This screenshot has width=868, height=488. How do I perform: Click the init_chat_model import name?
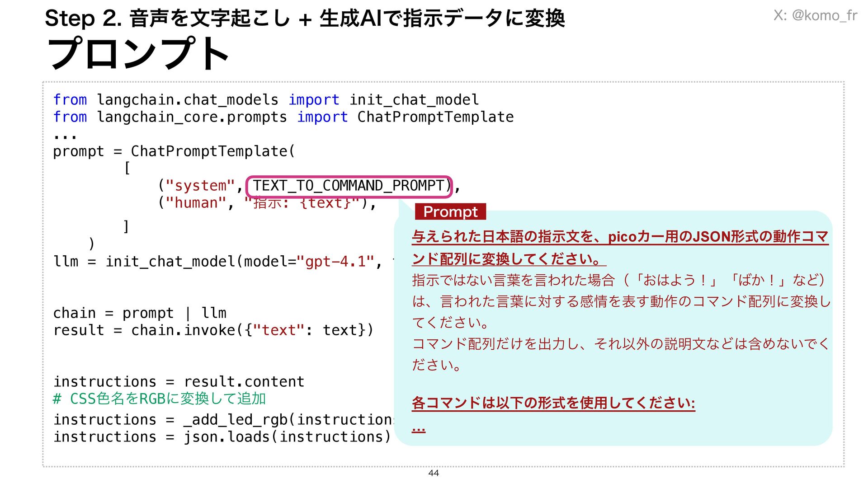click(414, 99)
